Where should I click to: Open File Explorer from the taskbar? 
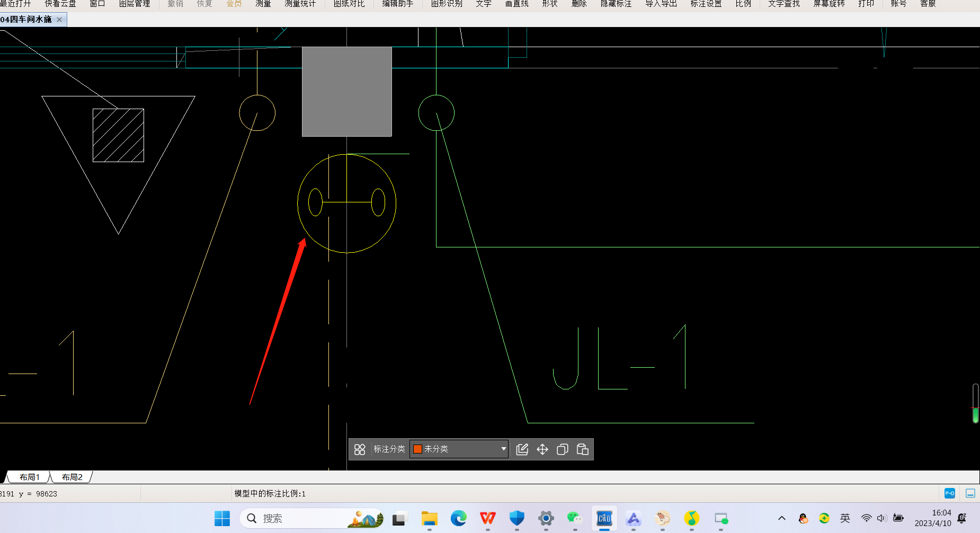[x=430, y=518]
